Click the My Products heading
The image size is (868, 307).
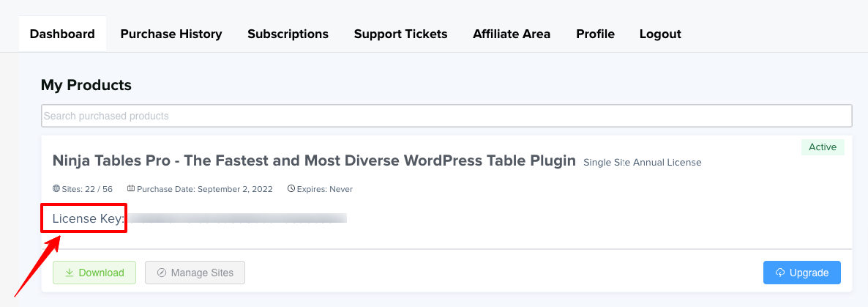click(x=86, y=85)
